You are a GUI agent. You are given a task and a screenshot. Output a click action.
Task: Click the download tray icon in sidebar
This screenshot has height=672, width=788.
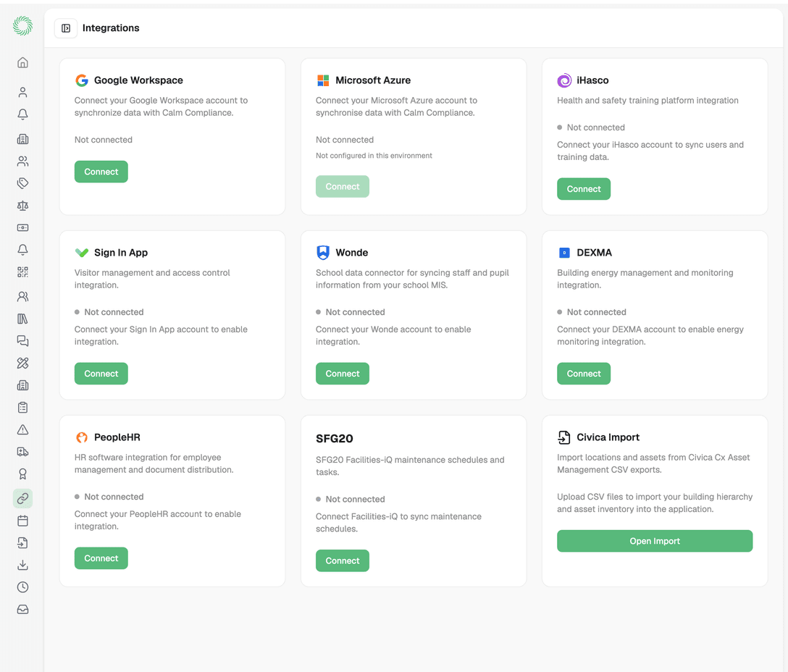[x=22, y=565]
